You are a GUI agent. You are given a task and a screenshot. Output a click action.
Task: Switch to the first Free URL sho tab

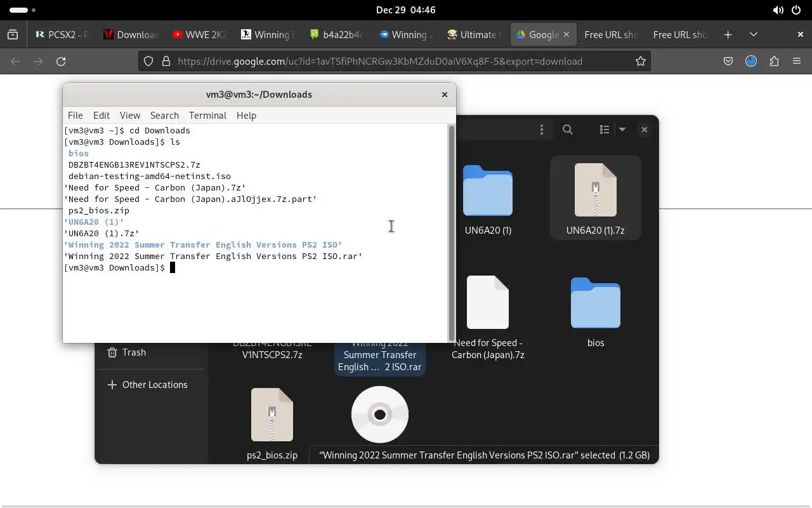pos(611,34)
